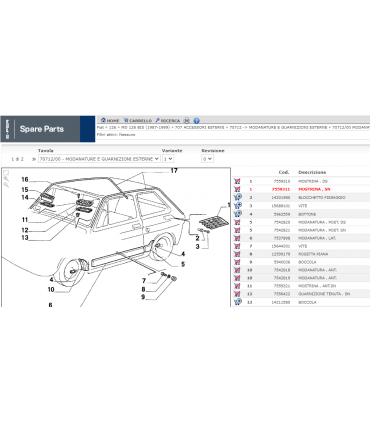Viewport: 370px width, 423px height.
Task: Open the Carrello shopping cart
Action: (138, 120)
